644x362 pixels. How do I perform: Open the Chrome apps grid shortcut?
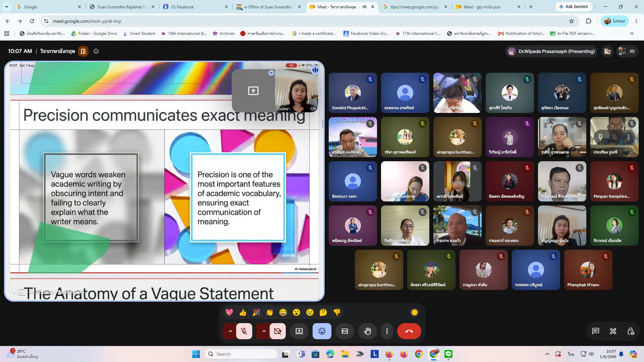pos(7,34)
